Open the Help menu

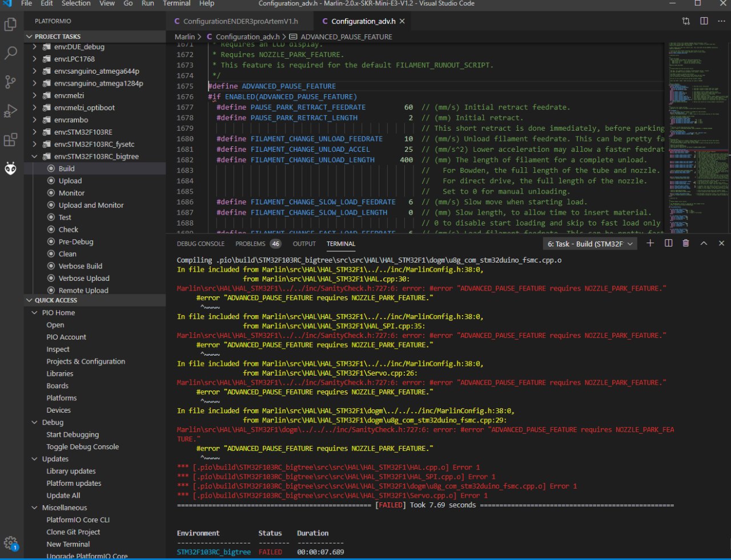tap(207, 3)
